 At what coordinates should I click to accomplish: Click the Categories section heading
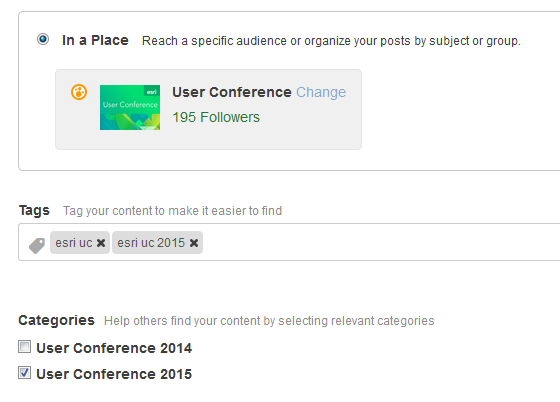[x=56, y=320]
